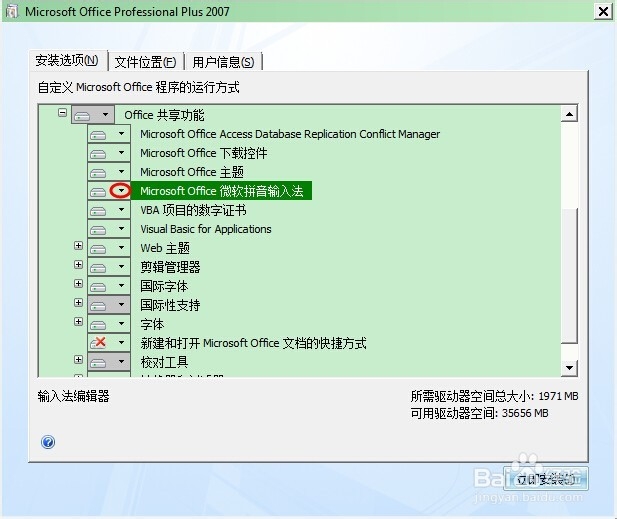The height and width of the screenshot is (519, 617).
Task: Click drive icon for Visual Basic for Applications
Action: click(98, 230)
